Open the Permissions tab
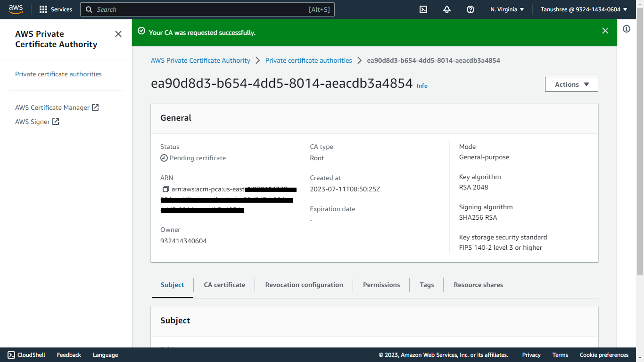644x362 pixels. 381,285
